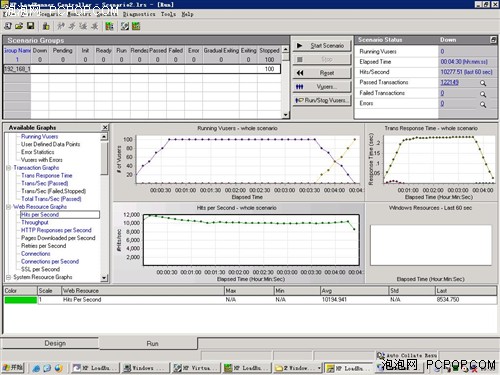Screen dimensions: 500x375
Task: Click the Reset button
Action: pos(322,73)
